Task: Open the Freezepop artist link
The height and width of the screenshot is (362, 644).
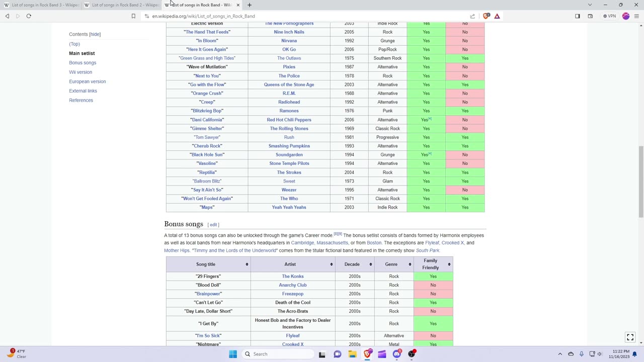Action: 293,294
